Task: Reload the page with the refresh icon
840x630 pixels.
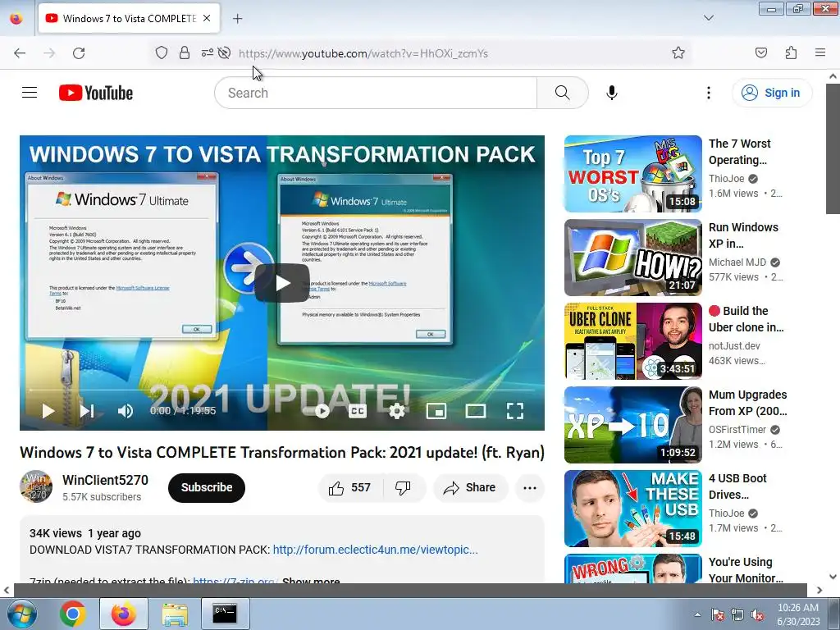Action: [x=79, y=53]
